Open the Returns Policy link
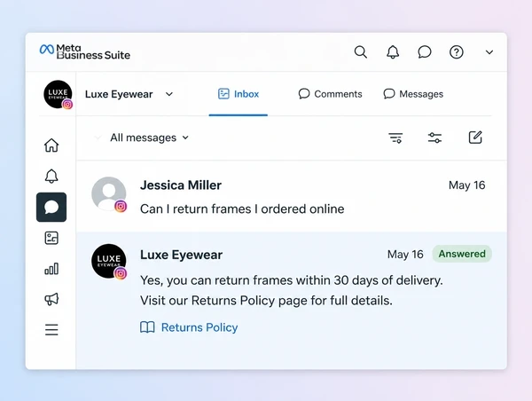The image size is (532, 401). click(x=199, y=327)
